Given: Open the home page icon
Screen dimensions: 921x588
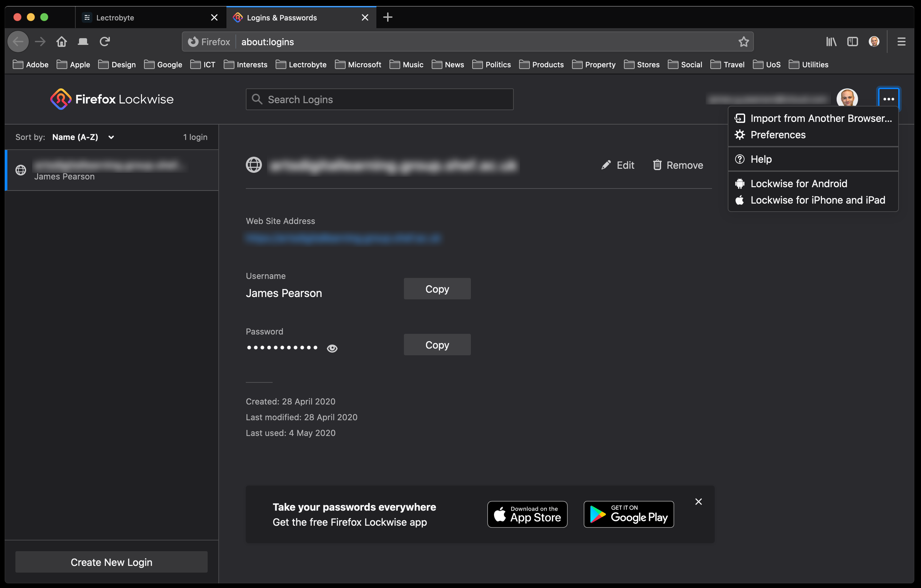Looking at the screenshot, I should (x=62, y=42).
